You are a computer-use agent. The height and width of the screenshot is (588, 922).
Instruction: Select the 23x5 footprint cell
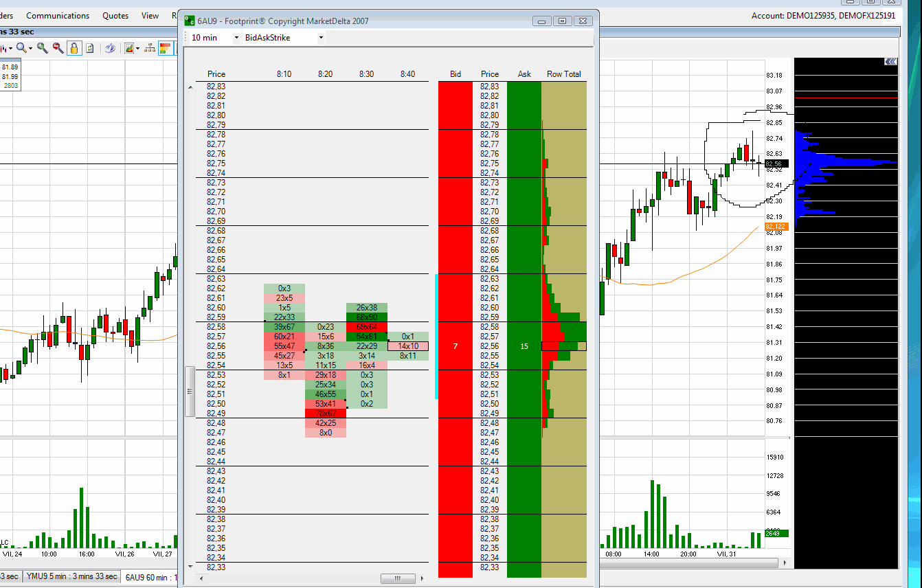pyautogui.click(x=284, y=298)
